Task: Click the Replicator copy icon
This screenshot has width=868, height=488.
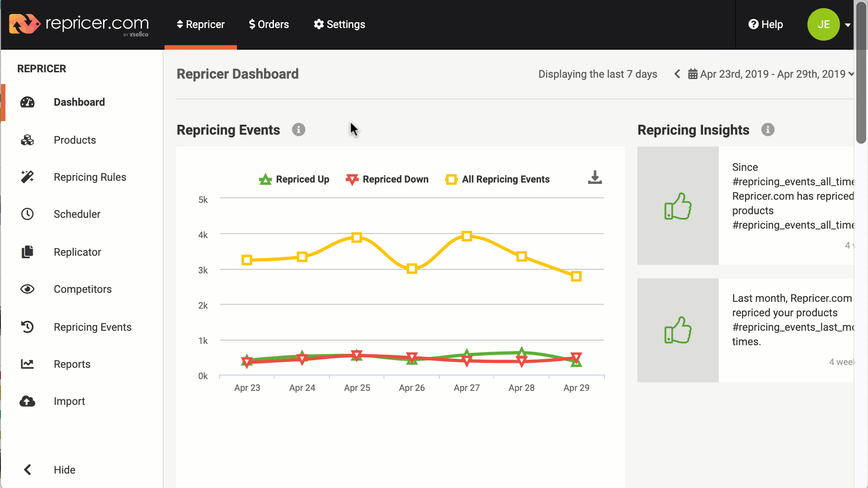Action: tap(28, 252)
